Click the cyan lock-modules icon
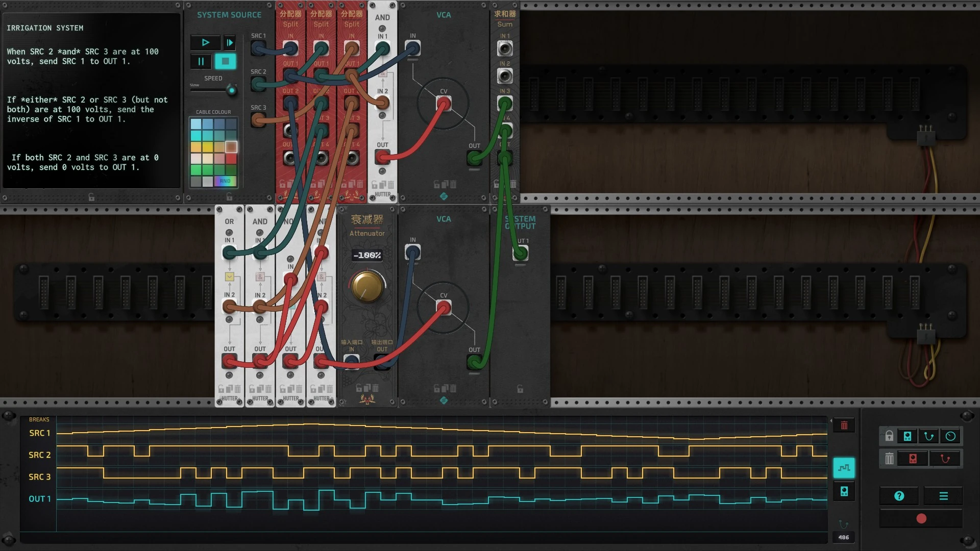980x551 pixels. [908, 436]
